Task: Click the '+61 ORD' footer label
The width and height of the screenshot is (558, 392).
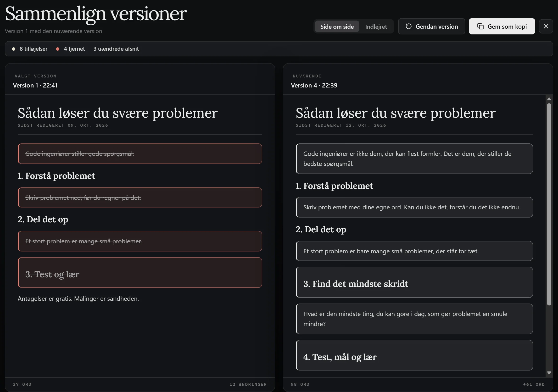Action: point(534,384)
